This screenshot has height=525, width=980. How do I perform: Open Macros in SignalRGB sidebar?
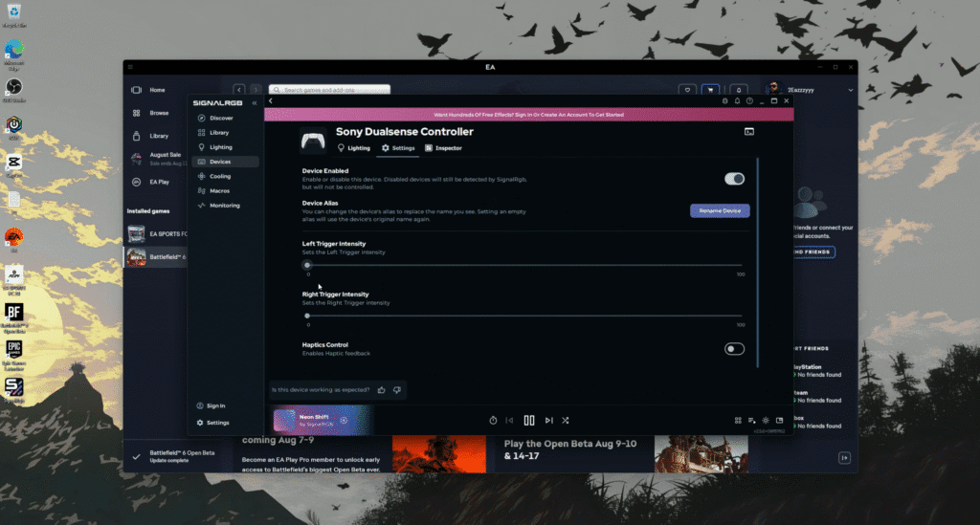pos(213,190)
